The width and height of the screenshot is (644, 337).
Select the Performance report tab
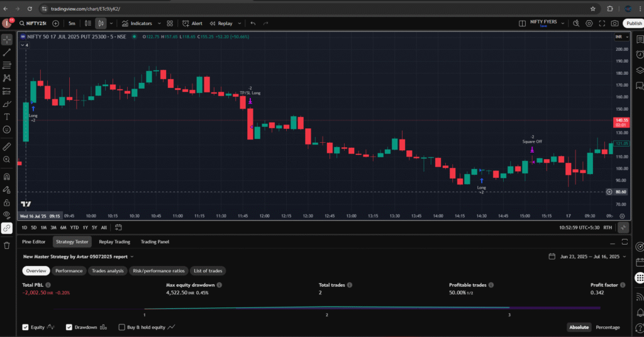click(x=69, y=271)
